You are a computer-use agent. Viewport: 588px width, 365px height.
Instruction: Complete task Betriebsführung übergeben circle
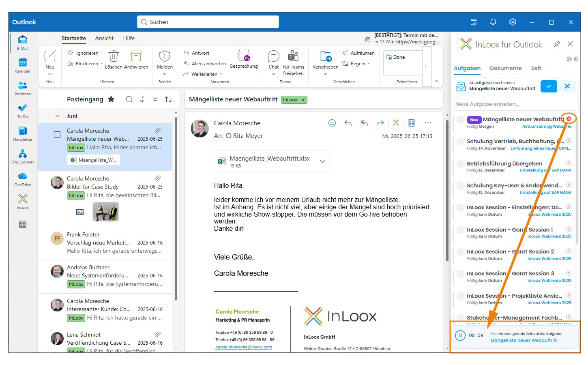pos(461,164)
